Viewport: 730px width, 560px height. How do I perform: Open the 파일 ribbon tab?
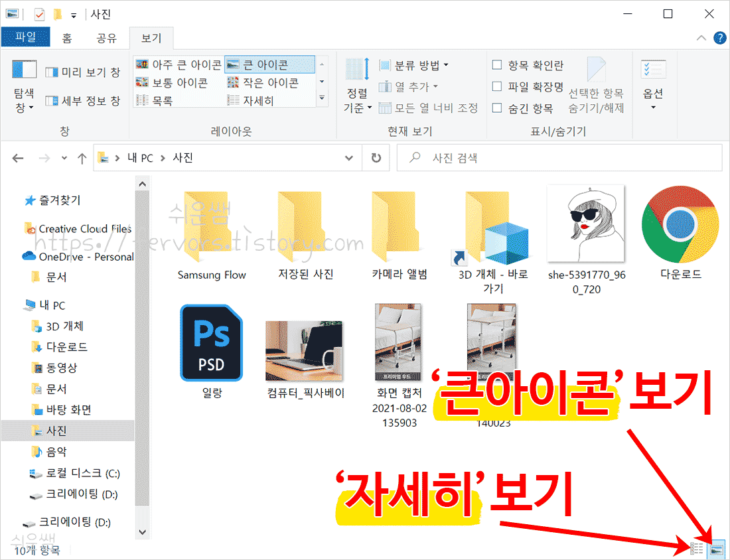coord(26,37)
